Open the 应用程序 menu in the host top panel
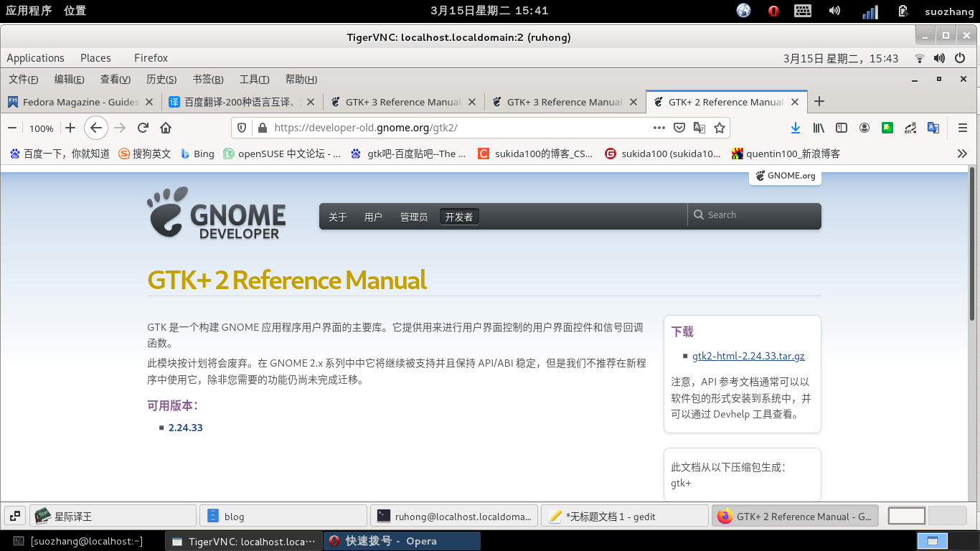 [x=29, y=11]
